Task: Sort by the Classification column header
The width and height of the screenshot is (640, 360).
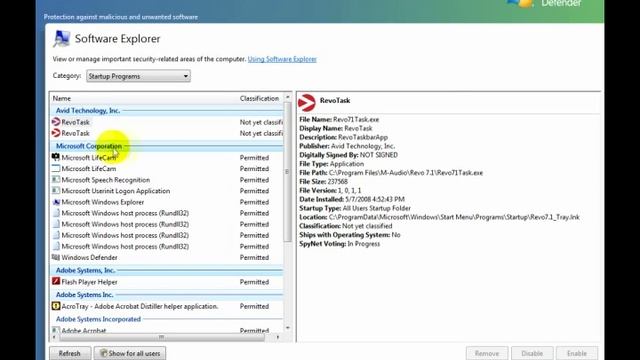Action: click(259, 98)
